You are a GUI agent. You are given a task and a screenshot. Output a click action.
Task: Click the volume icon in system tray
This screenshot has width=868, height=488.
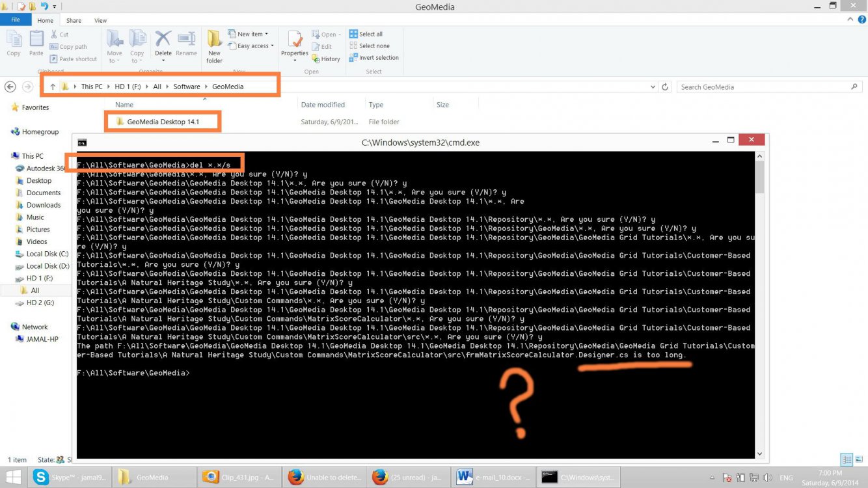[768, 478]
